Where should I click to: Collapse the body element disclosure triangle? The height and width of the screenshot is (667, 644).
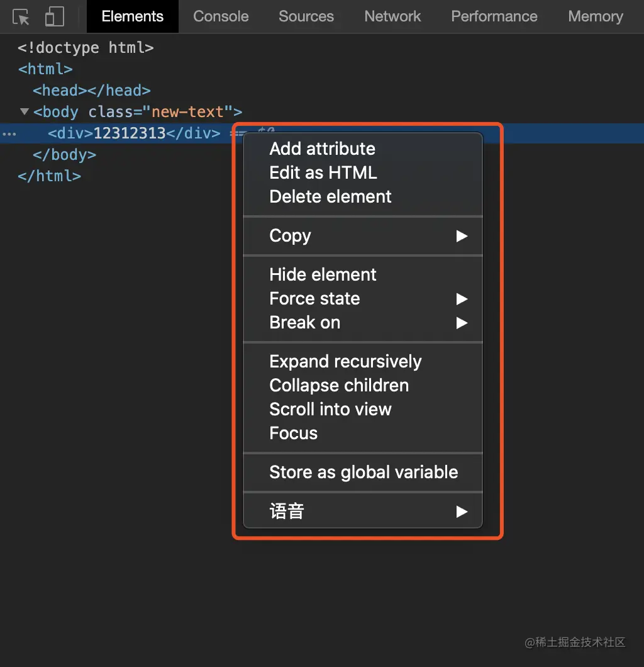(24, 111)
